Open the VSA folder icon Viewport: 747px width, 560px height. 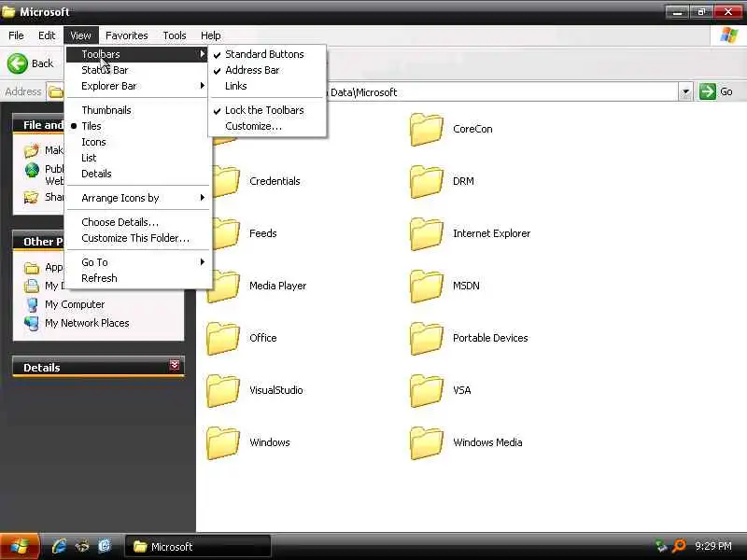(x=427, y=391)
